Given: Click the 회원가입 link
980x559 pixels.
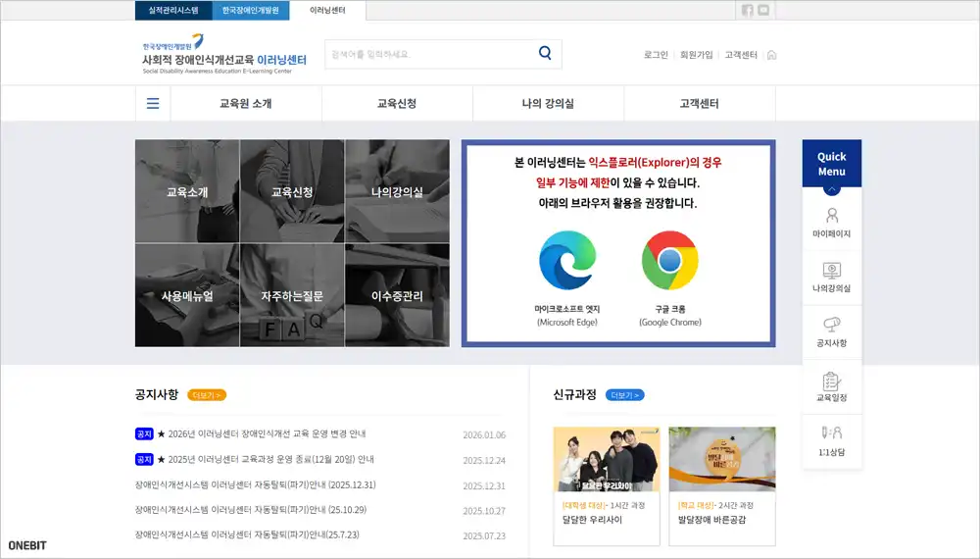Looking at the screenshot, I should pos(696,55).
